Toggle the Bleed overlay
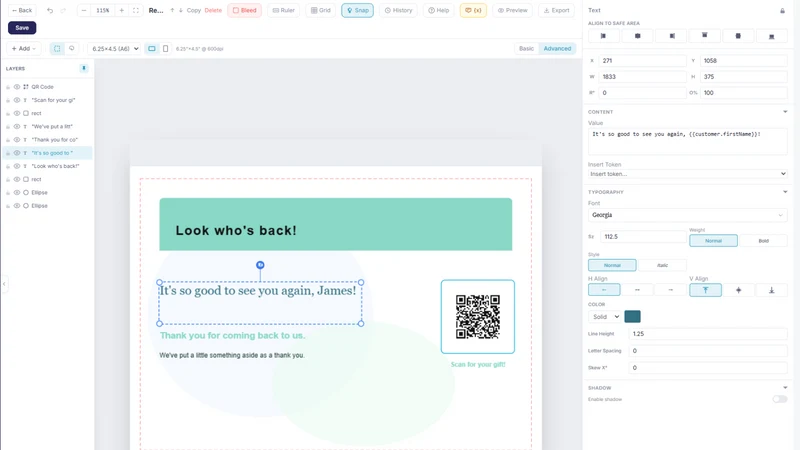This screenshot has width=800, height=450. tap(244, 10)
